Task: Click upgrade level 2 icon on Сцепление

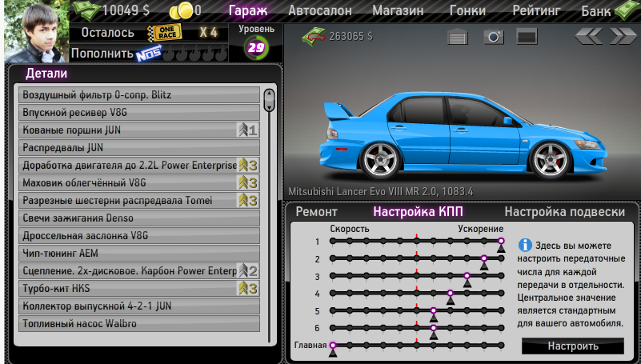Action: click(x=248, y=271)
